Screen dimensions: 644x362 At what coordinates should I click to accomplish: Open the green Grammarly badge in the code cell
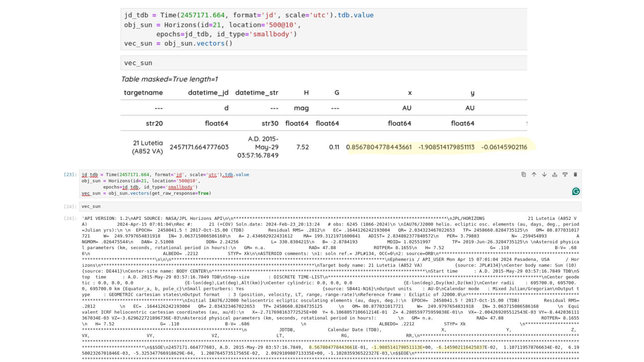point(576,191)
